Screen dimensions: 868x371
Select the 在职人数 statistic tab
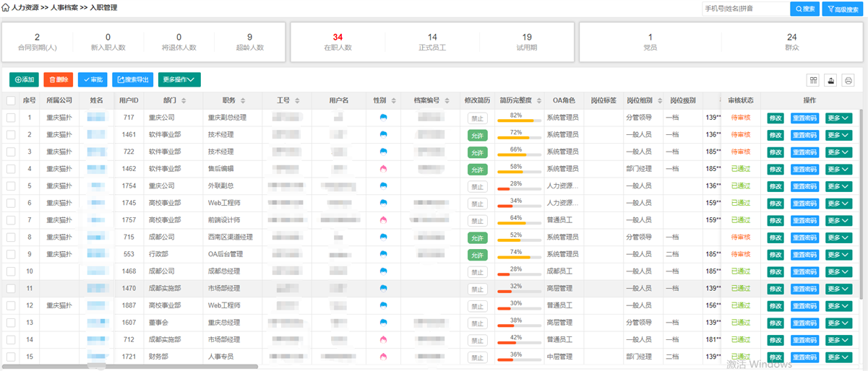tap(338, 42)
